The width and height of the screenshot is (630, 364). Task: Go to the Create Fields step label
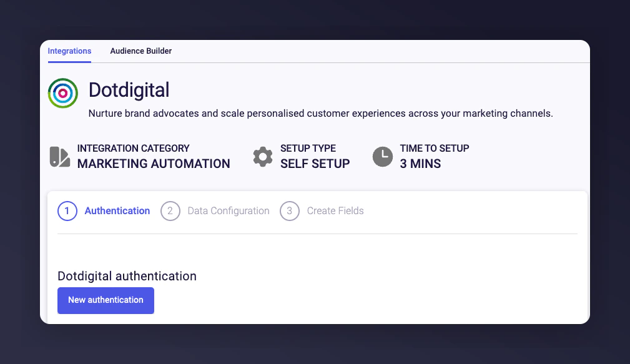click(335, 211)
